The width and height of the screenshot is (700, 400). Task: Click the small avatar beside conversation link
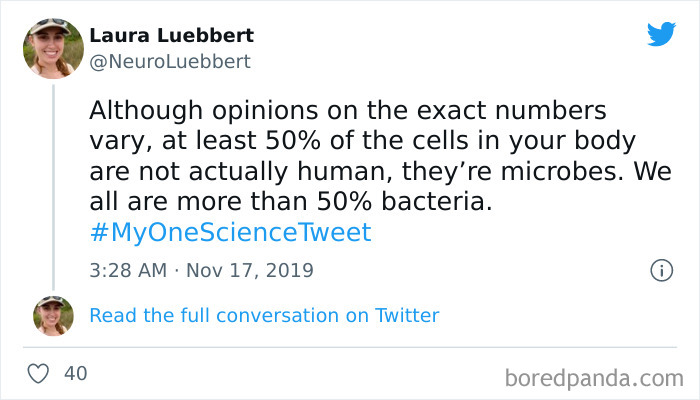pos(53,315)
